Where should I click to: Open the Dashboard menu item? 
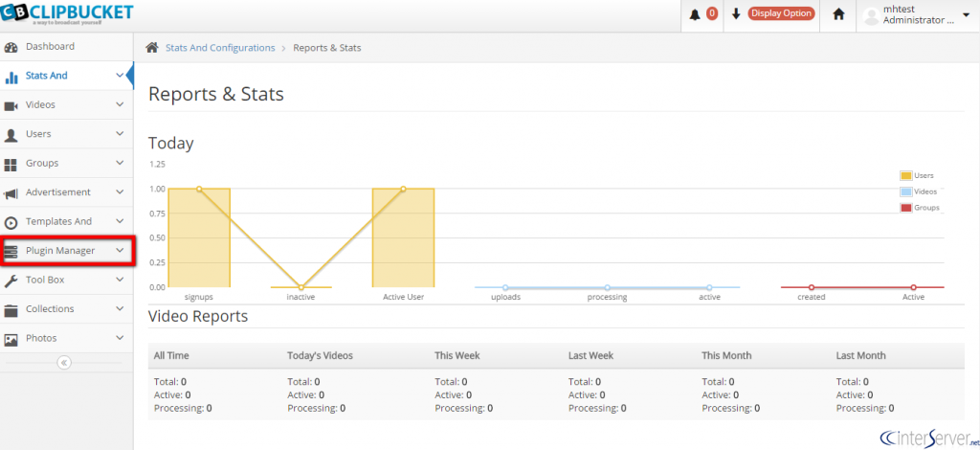(x=66, y=46)
